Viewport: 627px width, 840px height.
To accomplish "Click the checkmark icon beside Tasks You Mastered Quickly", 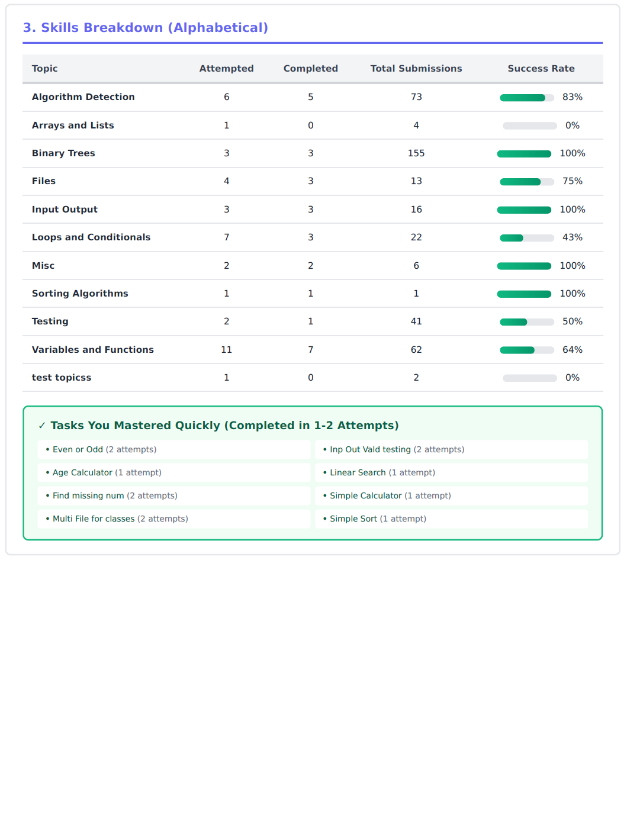I will click(x=41, y=426).
